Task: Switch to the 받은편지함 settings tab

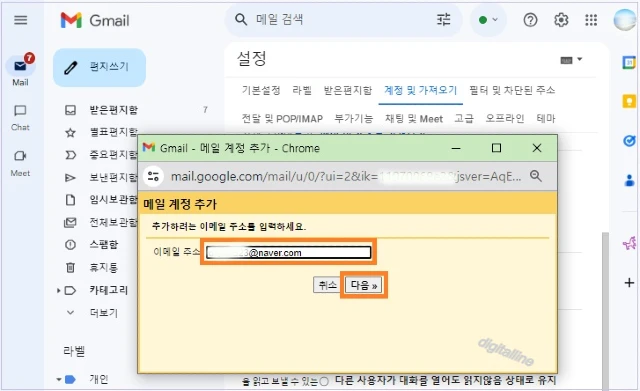Action: point(348,90)
